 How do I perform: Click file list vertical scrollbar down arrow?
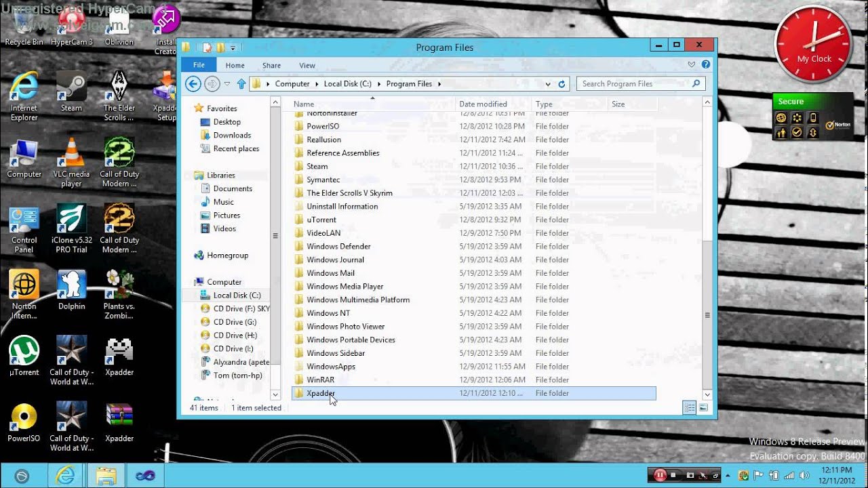(707, 394)
